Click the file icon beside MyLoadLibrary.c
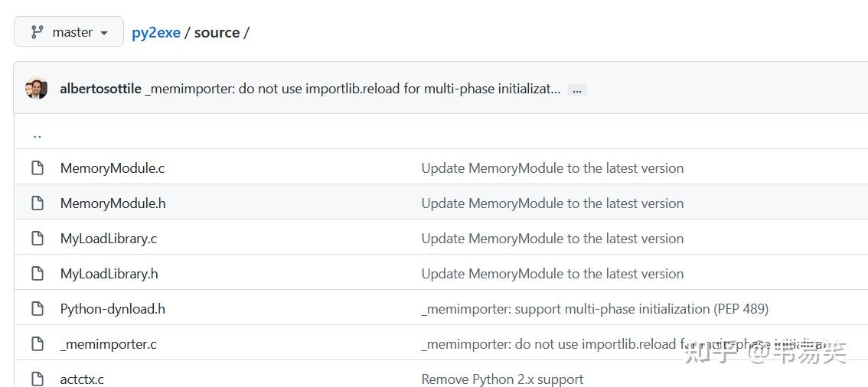The width and height of the screenshot is (868, 387). [x=37, y=239]
